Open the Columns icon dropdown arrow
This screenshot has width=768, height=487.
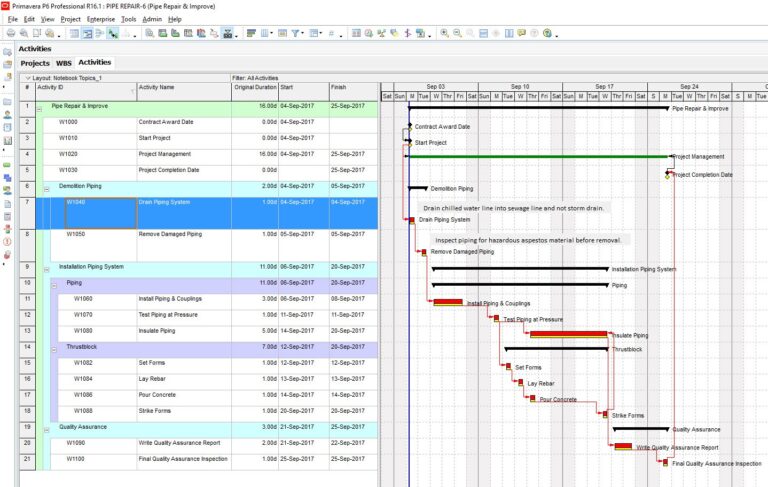pos(272,33)
